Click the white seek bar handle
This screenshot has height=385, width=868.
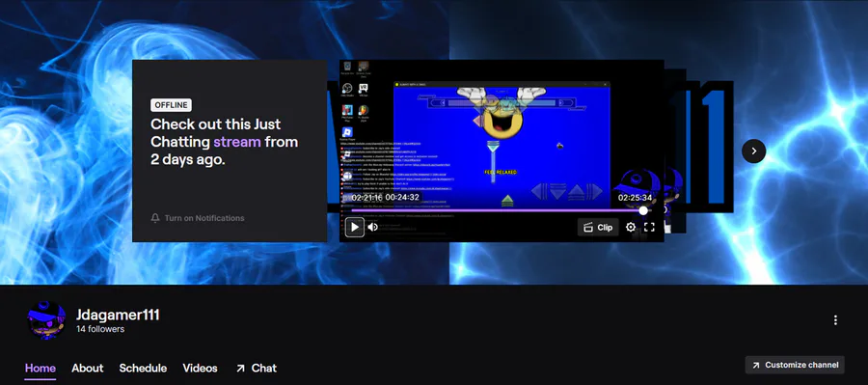(643, 210)
